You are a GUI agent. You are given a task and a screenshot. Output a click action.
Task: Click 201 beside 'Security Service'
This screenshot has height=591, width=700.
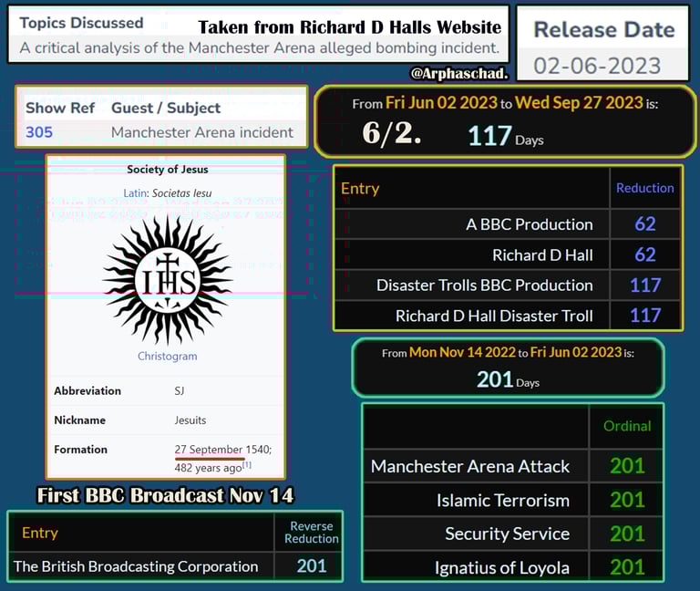coord(627,534)
